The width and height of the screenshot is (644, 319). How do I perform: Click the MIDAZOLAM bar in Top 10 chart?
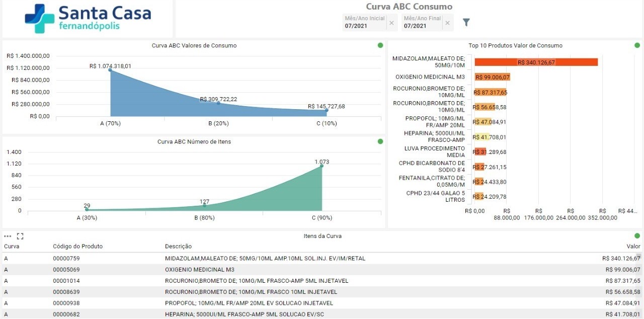(x=536, y=62)
